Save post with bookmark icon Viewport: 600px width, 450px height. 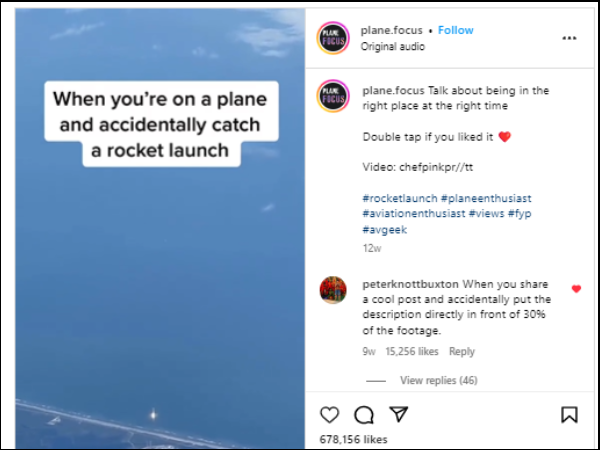click(569, 414)
